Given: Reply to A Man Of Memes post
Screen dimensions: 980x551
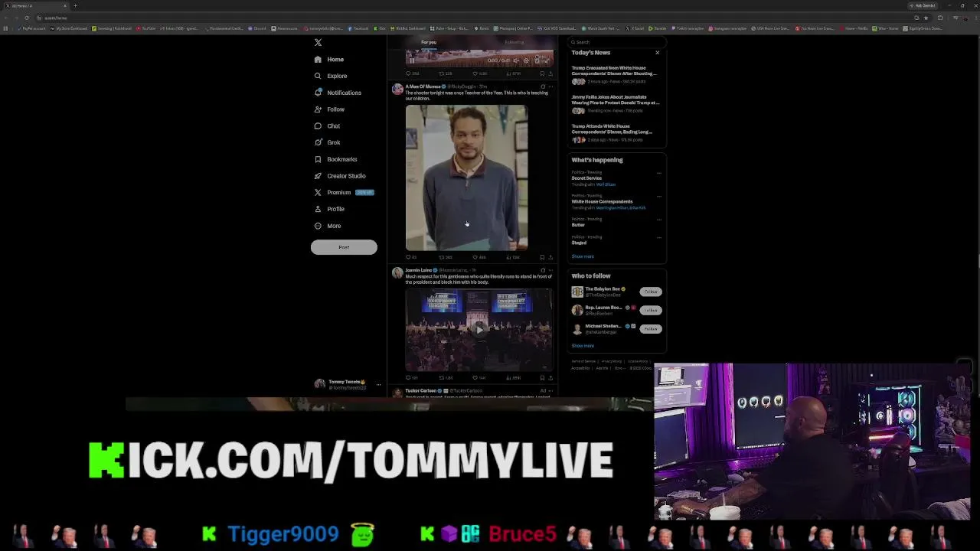Looking at the screenshot, I should pyautogui.click(x=410, y=257).
